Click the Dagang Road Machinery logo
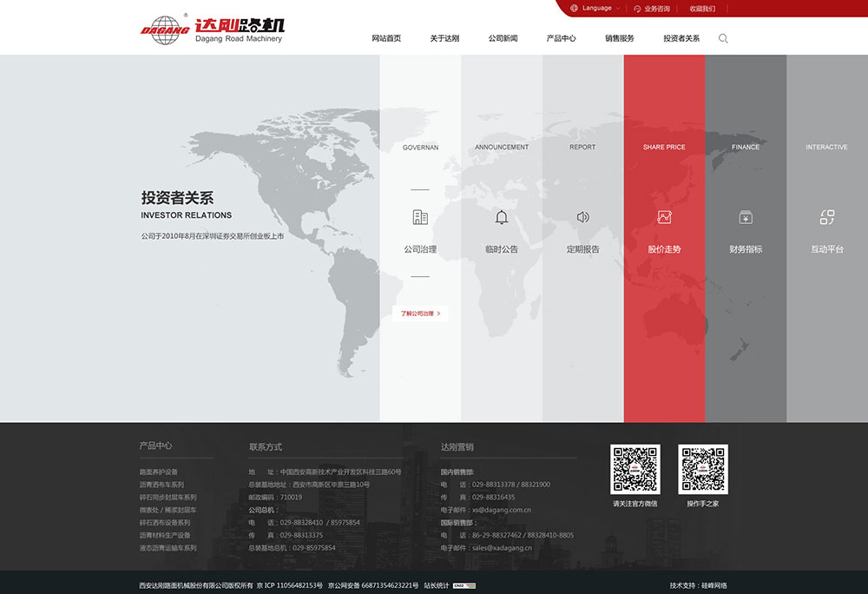868x594 pixels. [x=213, y=29]
